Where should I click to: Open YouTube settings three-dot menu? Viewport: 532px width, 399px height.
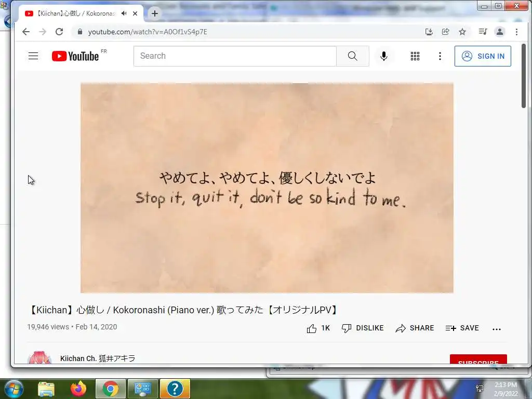[440, 56]
